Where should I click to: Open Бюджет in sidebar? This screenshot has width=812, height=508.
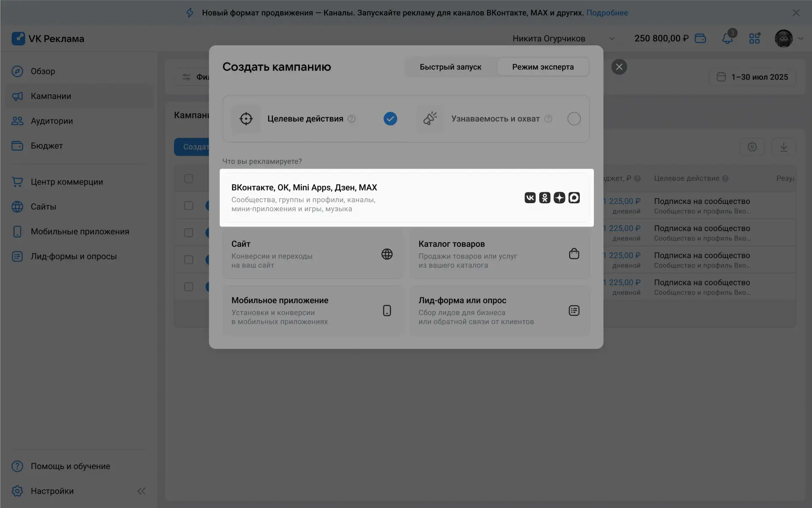[80, 146]
